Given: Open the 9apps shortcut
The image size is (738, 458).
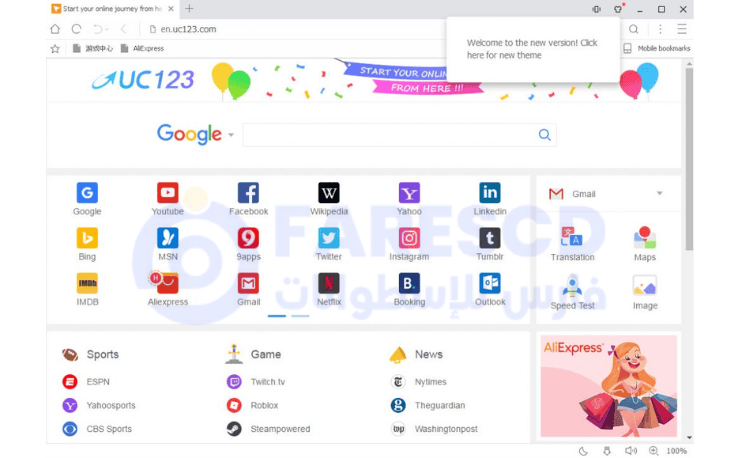Looking at the screenshot, I should [x=248, y=238].
